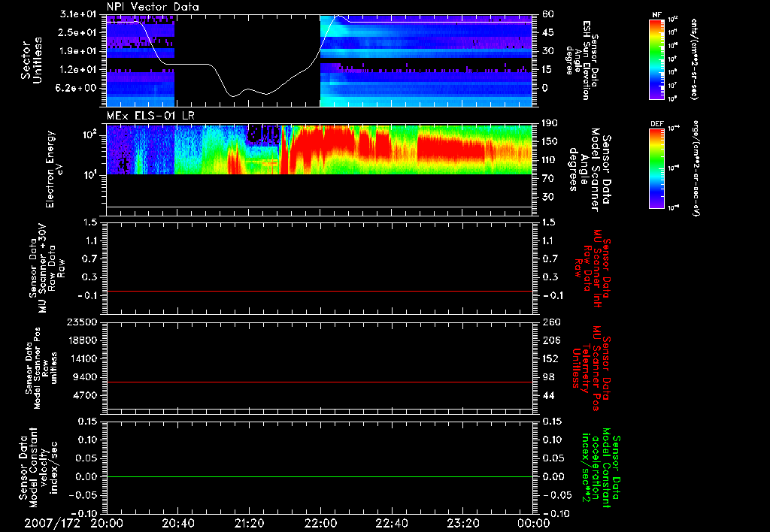Select the 3.1e+01 sector tick value
770x532 pixels.
(x=80, y=14)
